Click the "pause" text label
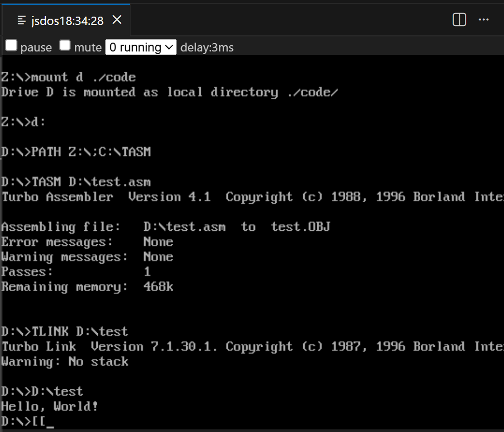The height and width of the screenshot is (432, 504). (x=36, y=47)
